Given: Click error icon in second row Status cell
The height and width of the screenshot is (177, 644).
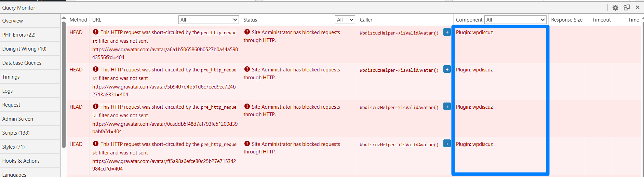Looking at the screenshot, I should tap(247, 69).
